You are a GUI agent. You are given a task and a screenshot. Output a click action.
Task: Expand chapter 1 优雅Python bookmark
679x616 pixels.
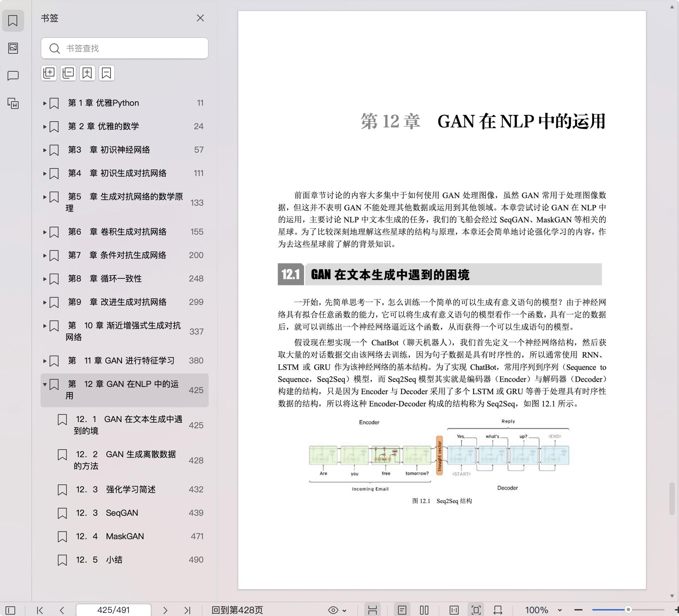click(x=45, y=103)
